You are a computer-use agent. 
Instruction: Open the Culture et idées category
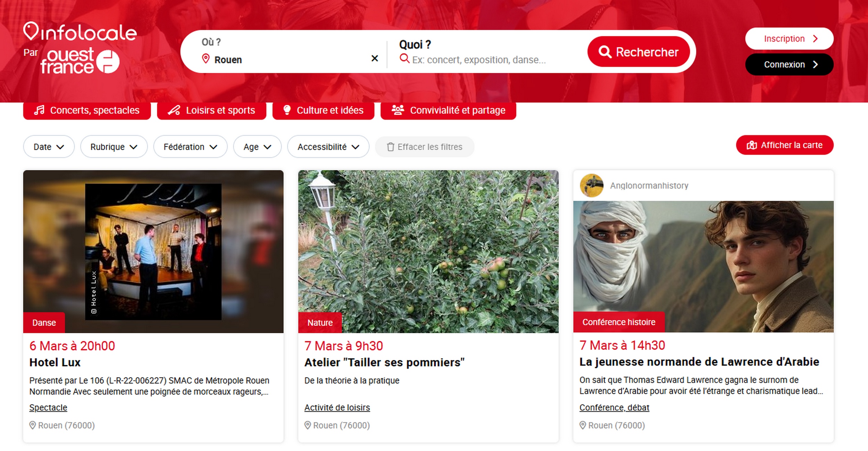coord(323,110)
